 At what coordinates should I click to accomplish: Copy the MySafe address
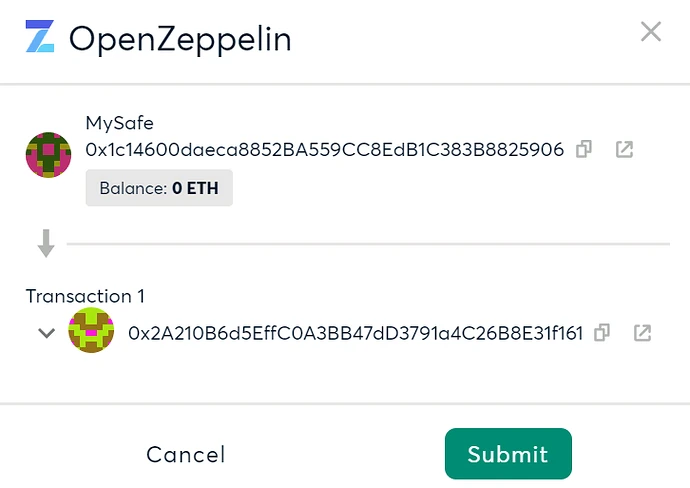point(585,150)
